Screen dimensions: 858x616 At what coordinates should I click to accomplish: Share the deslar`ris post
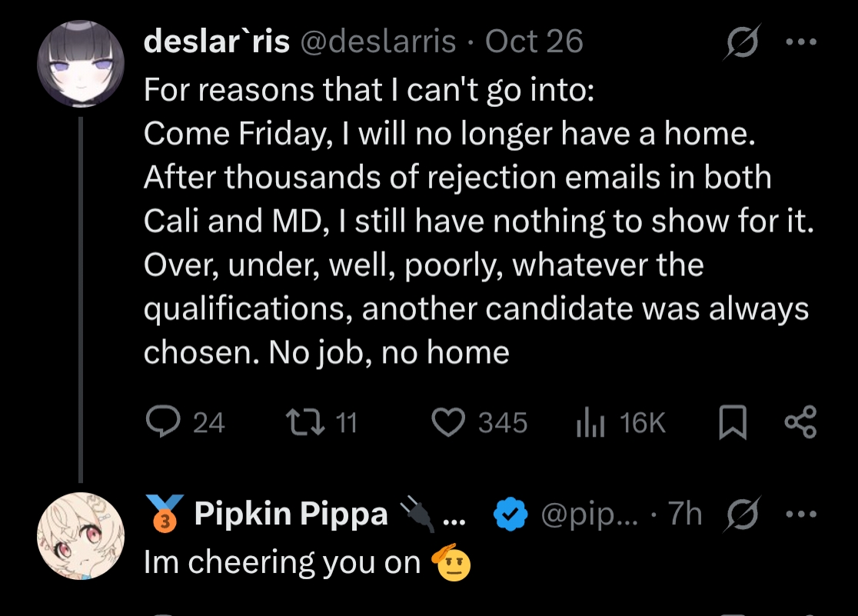800,423
